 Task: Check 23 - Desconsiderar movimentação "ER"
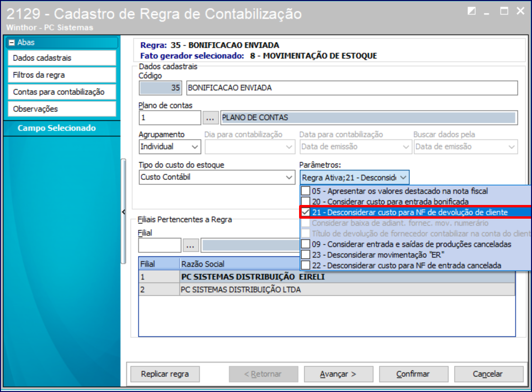(306, 255)
